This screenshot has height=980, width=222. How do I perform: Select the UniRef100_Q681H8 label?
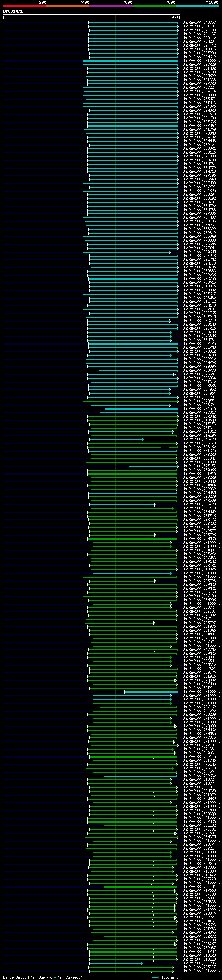pyautogui.click(x=199, y=324)
